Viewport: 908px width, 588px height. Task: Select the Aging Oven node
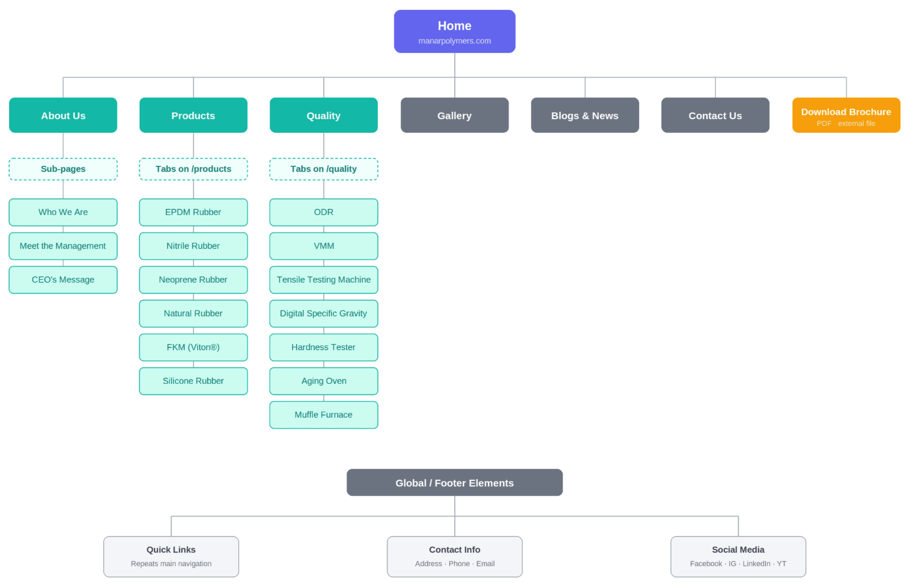324,381
